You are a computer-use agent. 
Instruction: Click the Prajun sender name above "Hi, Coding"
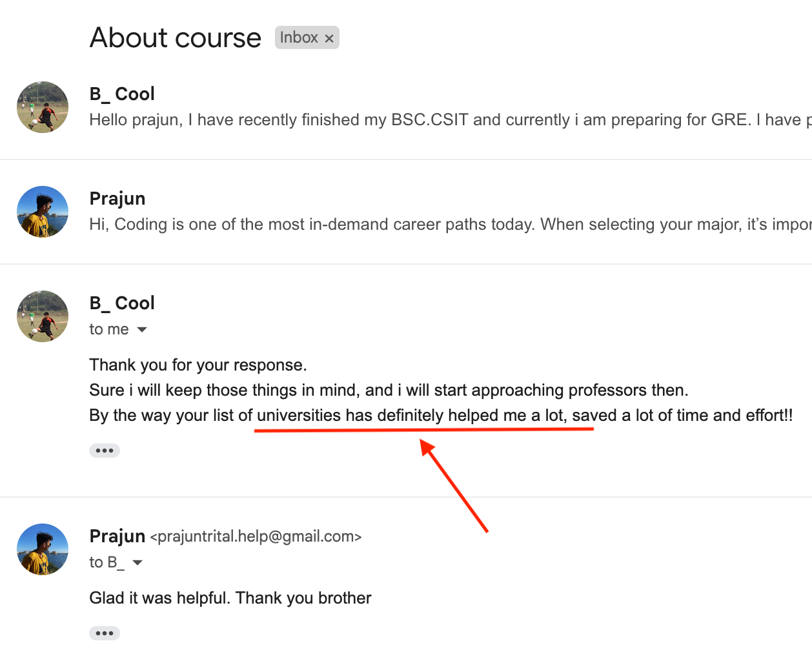click(117, 199)
